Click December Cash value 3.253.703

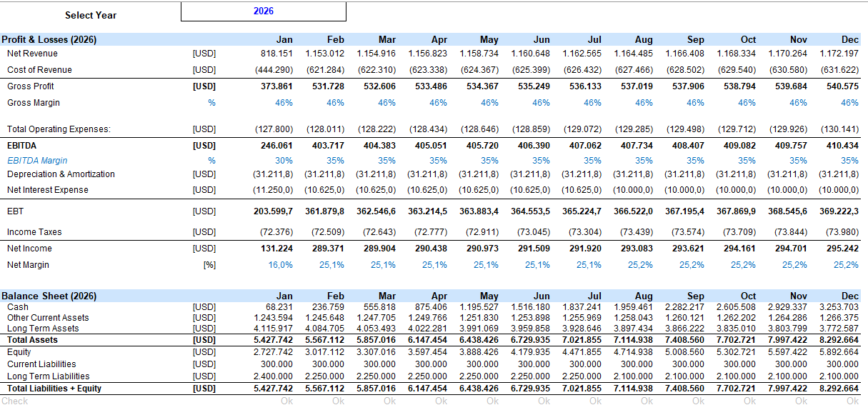pos(839,307)
